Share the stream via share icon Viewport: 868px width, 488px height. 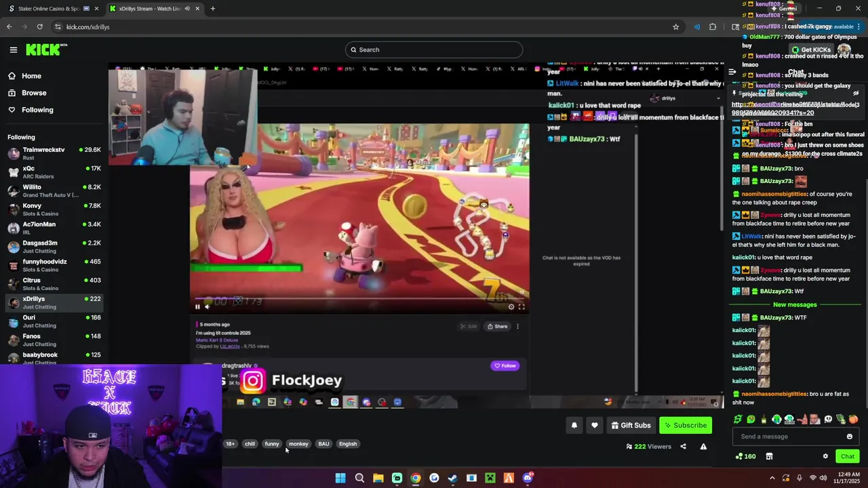coord(683,446)
